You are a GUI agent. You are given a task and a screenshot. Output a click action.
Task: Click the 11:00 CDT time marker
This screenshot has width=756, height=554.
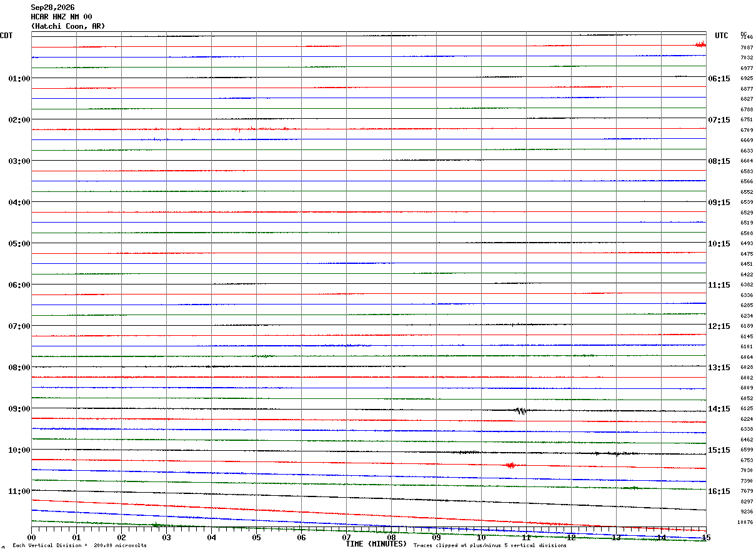click(19, 491)
